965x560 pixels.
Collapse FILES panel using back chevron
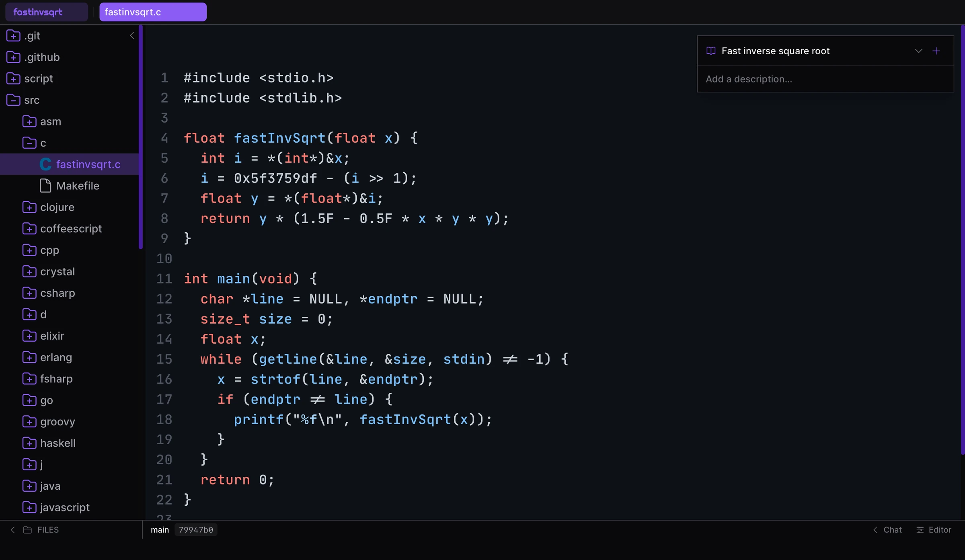coord(13,530)
